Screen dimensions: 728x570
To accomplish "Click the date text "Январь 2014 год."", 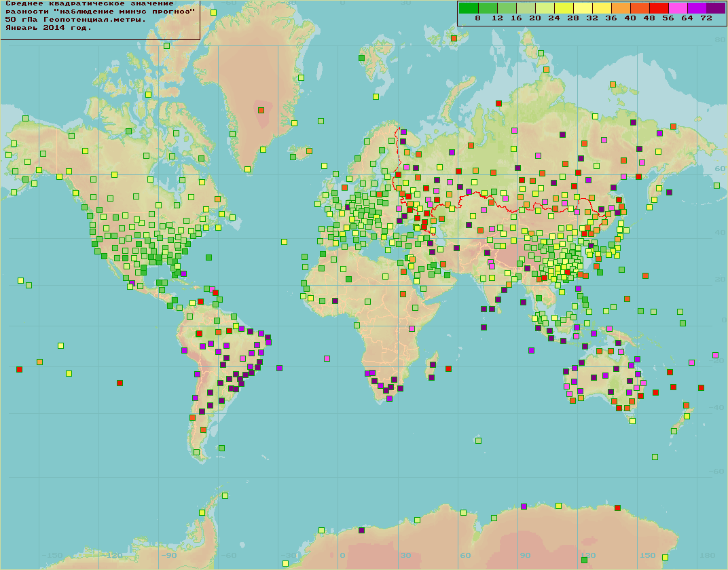I will [x=48, y=28].
